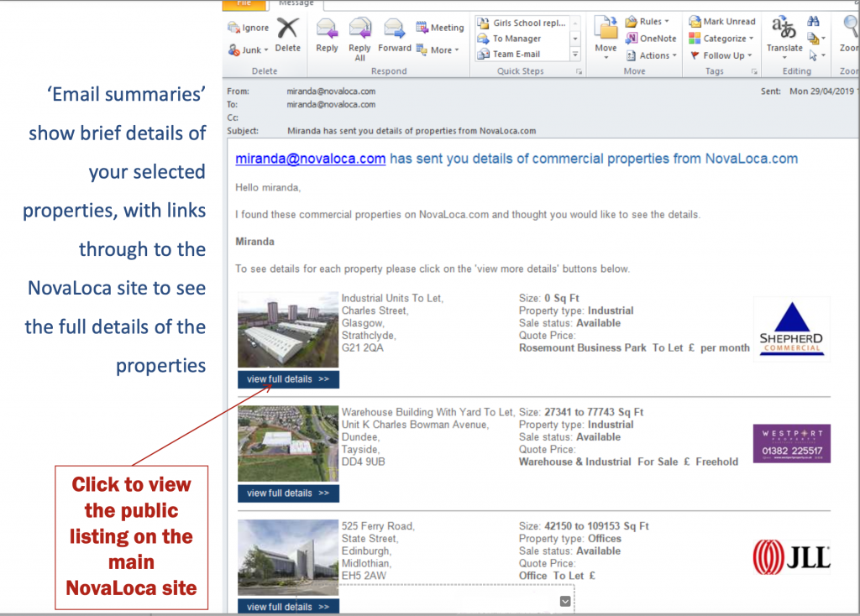Click the To address miranda@novaloca.com
This screenshot has height=616, width=860.
coord(331,105)
